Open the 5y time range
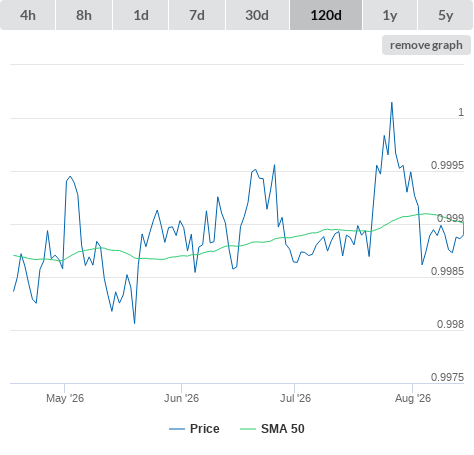 click(x=446, y=15)
